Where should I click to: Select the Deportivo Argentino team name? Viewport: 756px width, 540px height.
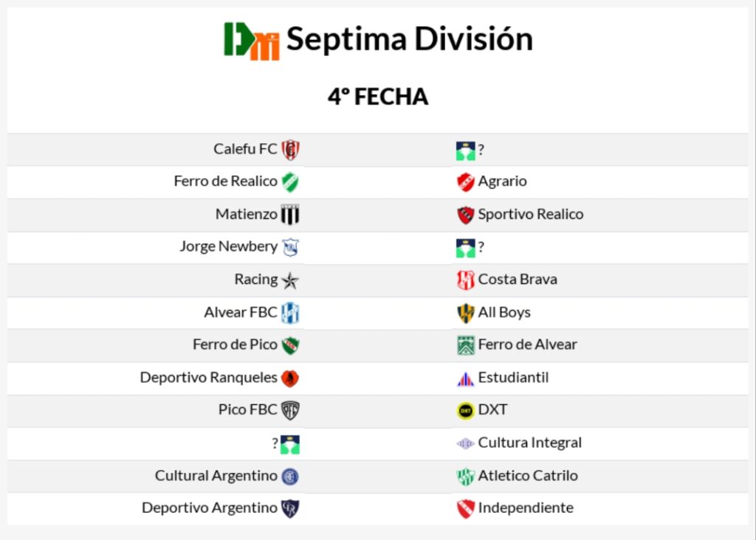[210, 508]
